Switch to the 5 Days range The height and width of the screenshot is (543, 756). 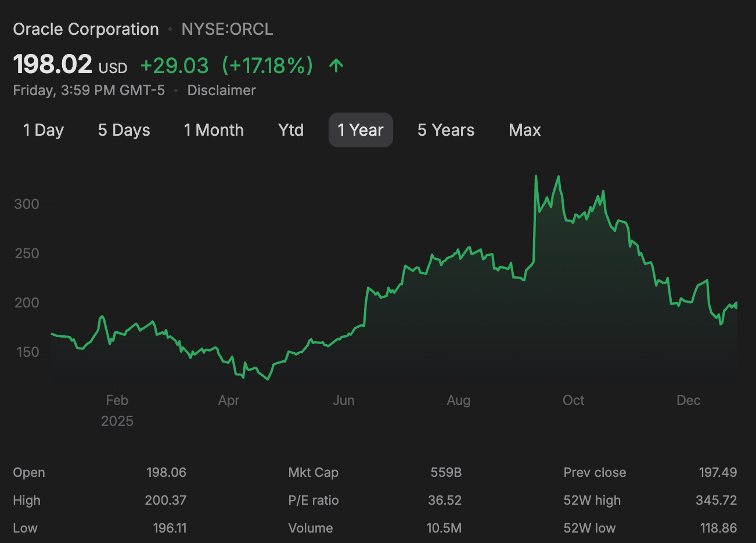[124, 130]
